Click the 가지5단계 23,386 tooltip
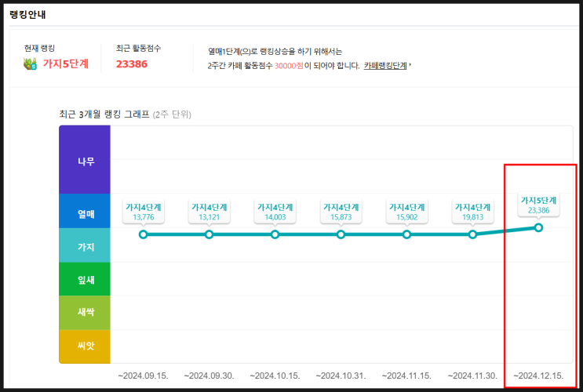Screen dimensions: 583x392 tap(538, 205)
